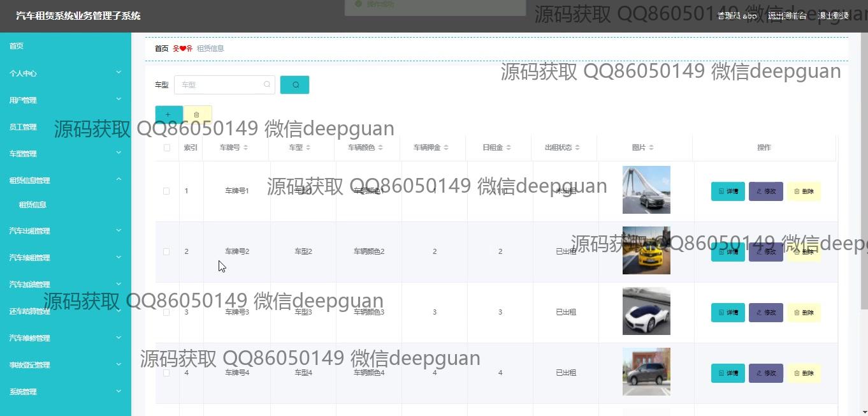Click 详情 button for row 1
The height and width of the screenshot is (416, 868).
pyautogui.click(x=728, y=191)
